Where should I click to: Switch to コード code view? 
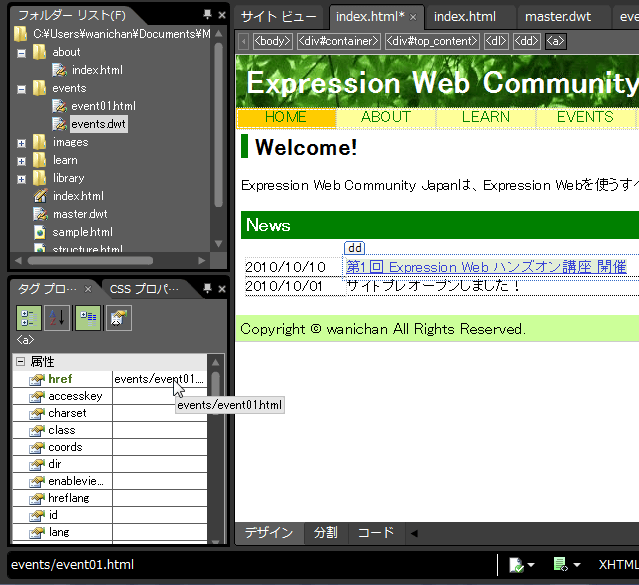click(x=376, y=533)
